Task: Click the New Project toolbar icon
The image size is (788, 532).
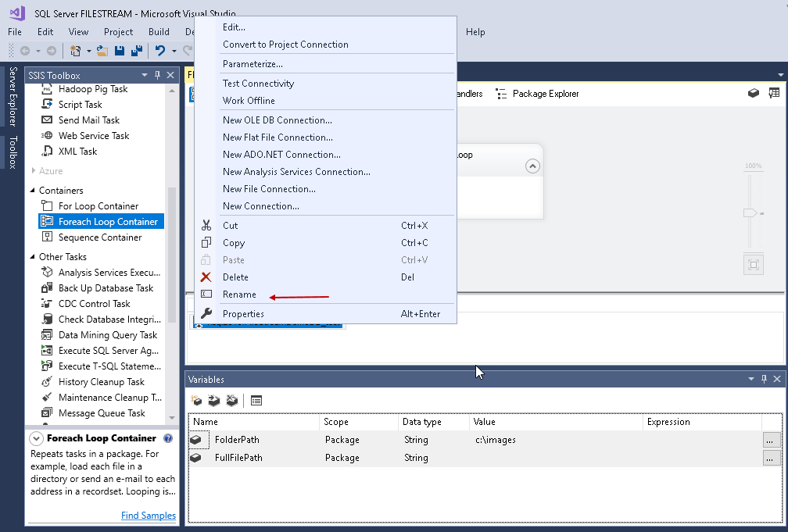Action: (75, 51)
